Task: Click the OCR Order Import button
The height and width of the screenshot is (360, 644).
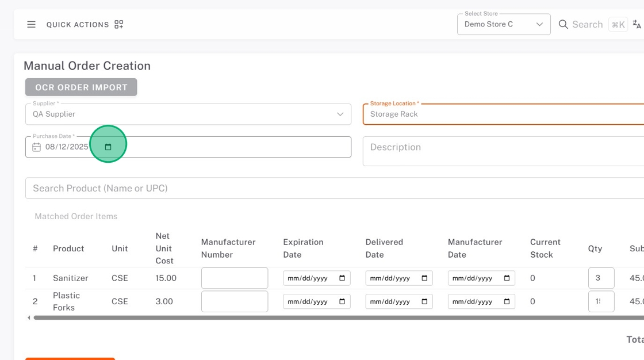Action: [81, 87]
